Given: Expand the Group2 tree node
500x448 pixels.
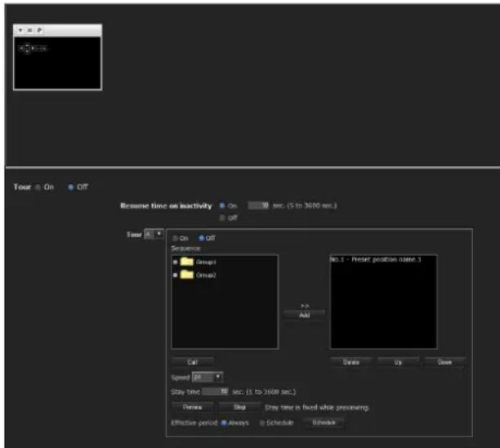Looking at the screenshot, I should (x=175, y=275).
